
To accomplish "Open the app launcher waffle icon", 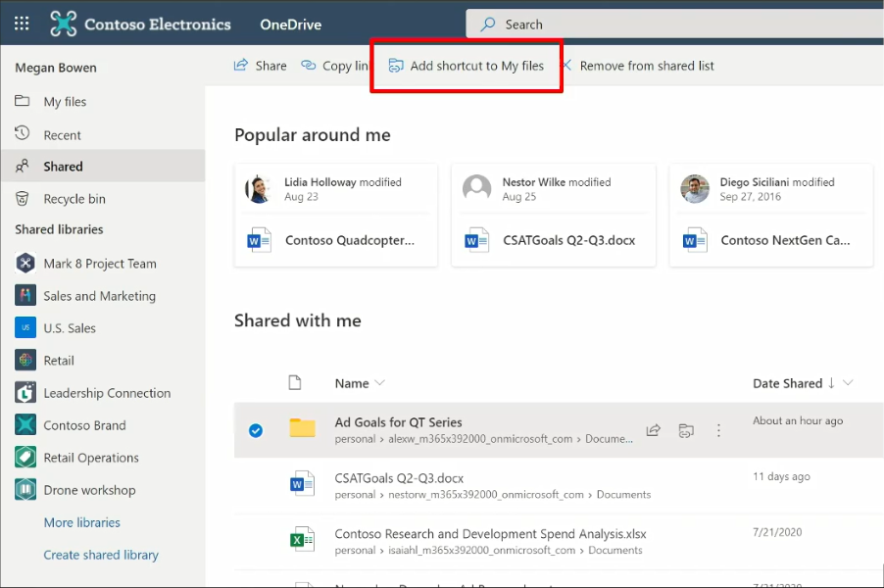I will 22,24.
